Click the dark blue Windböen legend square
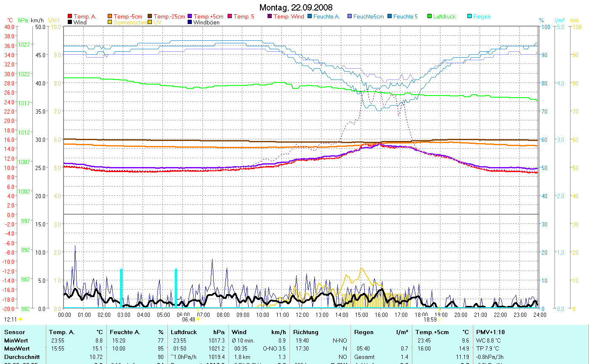589x364 pixels. point(190,22)
